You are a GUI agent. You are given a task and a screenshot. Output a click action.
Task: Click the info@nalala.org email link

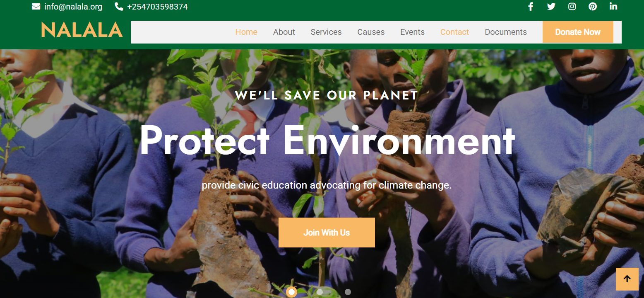[x=73, y=7]
